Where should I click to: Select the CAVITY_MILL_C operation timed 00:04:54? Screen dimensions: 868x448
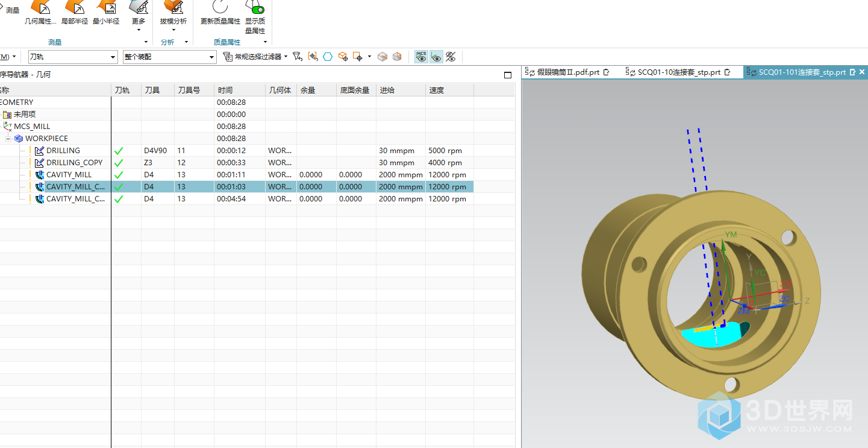pos(75,198)
